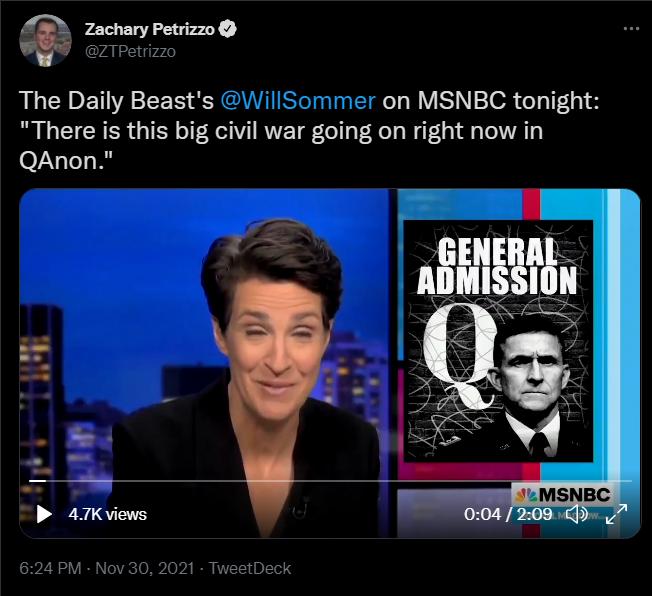Click the 0:04 / 2:09 time display
652x596 pixels.
pyautogui.click(x=508, y=514)
